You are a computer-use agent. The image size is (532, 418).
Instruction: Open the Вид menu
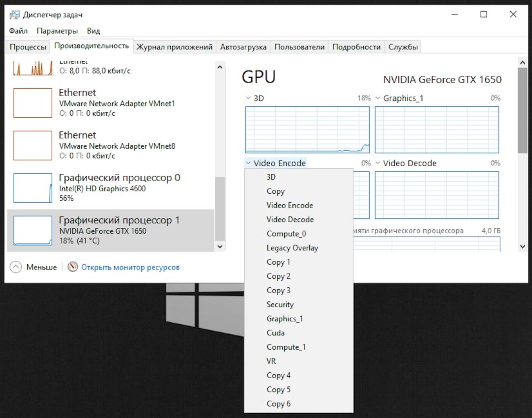(93, 31)
